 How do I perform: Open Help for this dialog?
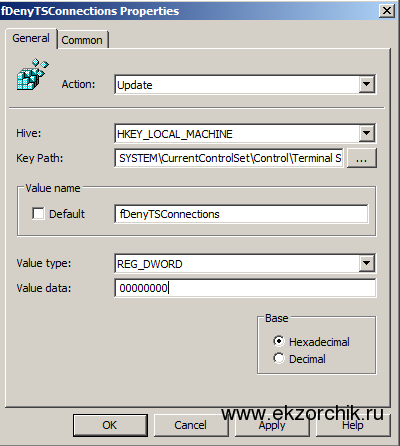(x=353, y=426)
